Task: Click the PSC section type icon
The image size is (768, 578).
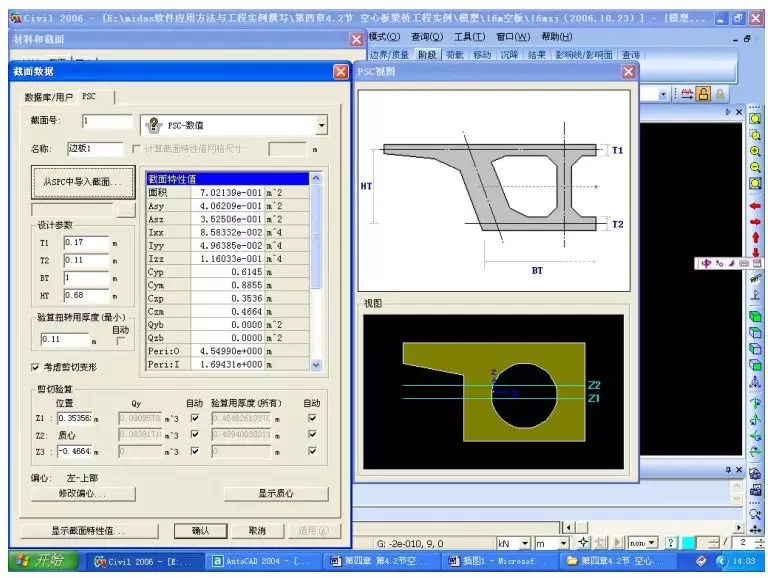Action: point(154,125)
